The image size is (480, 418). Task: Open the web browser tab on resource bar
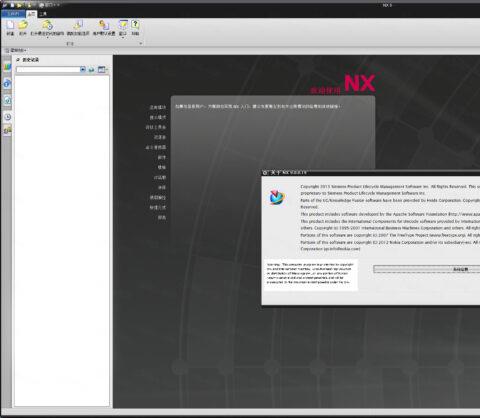point(7,84)
